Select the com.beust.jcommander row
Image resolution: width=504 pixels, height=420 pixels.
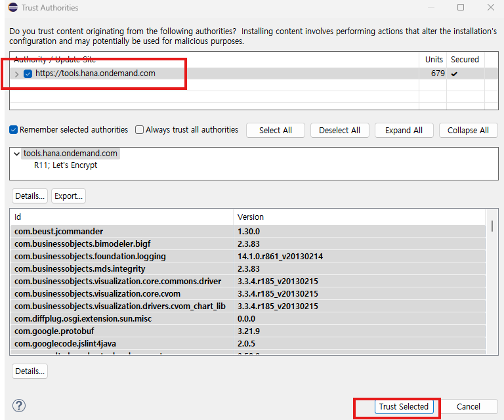tap(248, 232)
